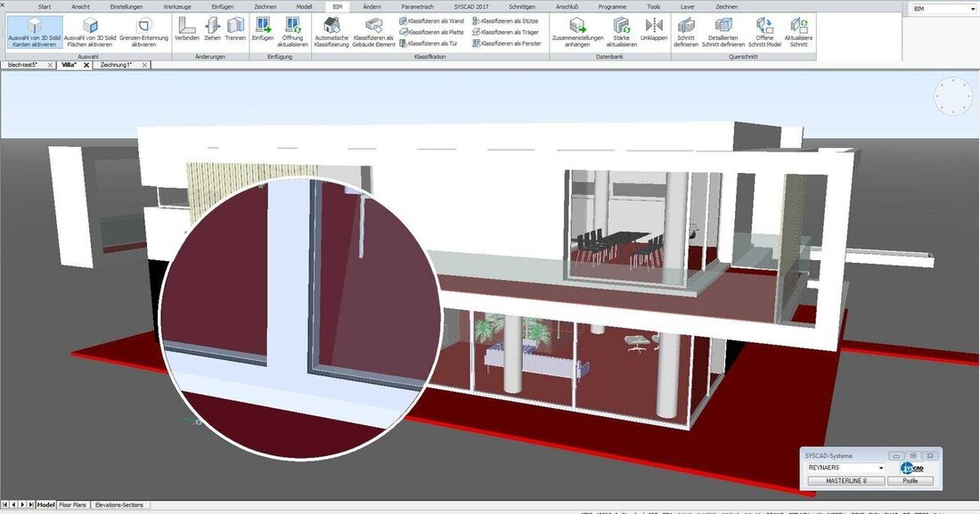Click the MASTERLINE 8 button
980x514 pixels.
click(x=845, y=480)
